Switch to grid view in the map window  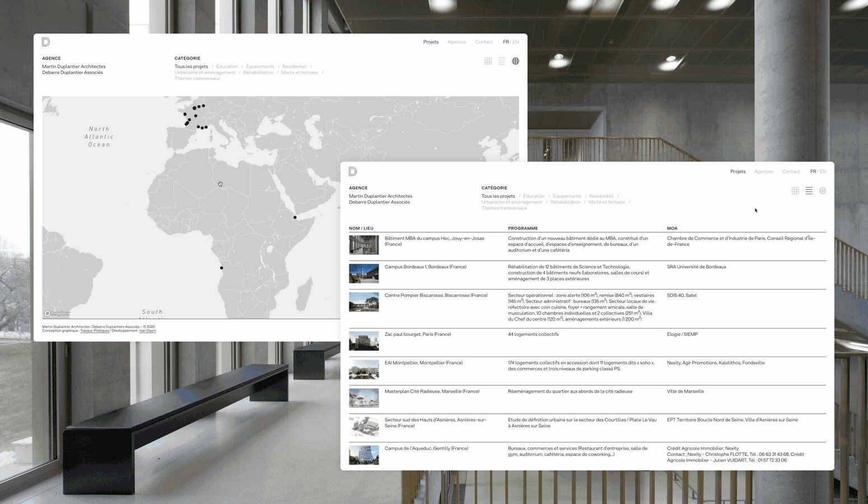click(488, 61)
